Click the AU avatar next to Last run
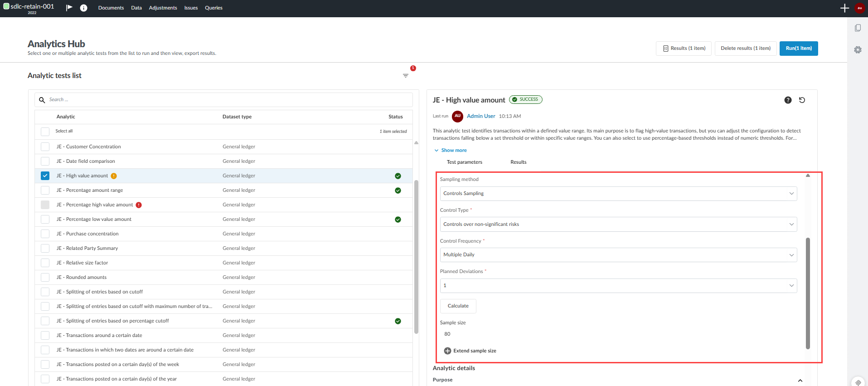 click(457, 116)
